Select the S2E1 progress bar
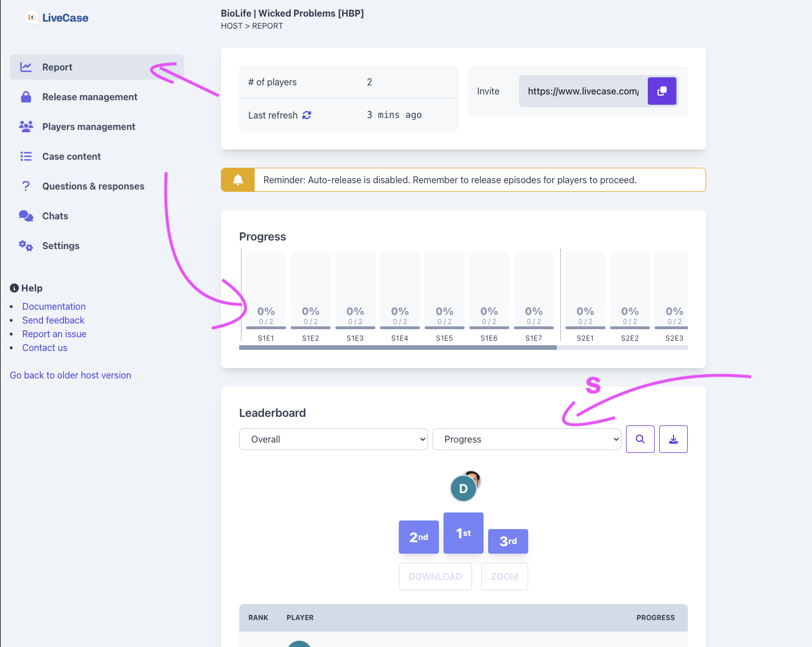The height and width of the screenshot is (647, 812). pos(585,290)
